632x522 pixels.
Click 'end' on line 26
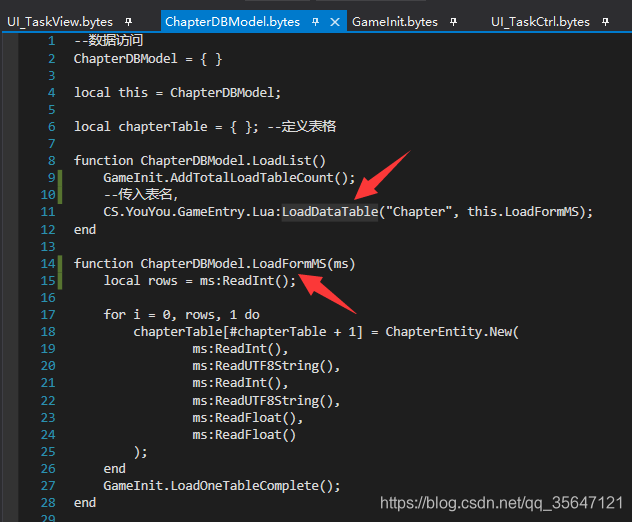[x=114, y=469]
